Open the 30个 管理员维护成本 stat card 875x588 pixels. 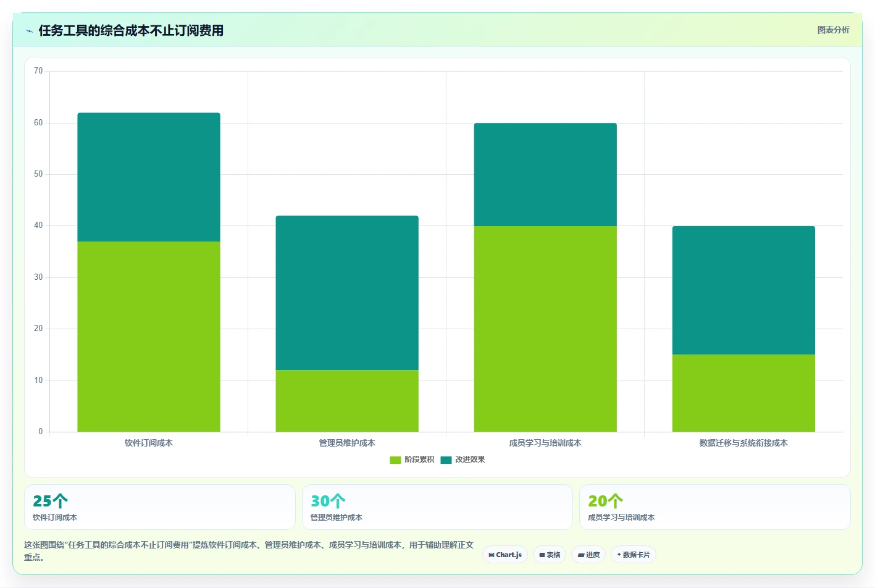[x=437, y=507]
